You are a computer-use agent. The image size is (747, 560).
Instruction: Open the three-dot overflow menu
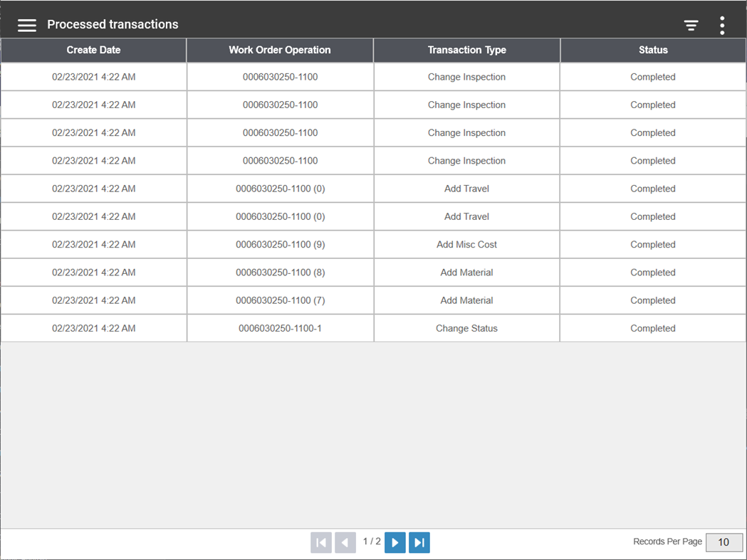(x=721, y=24)
